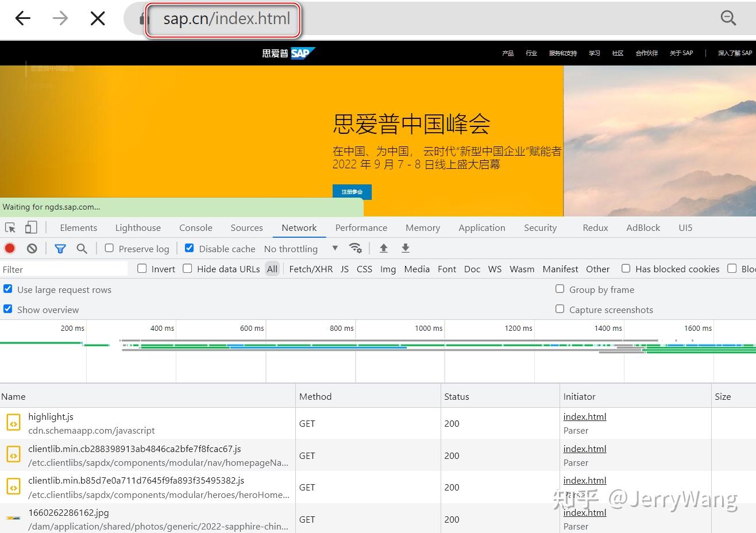Click the lock icon beside the URL
The width and height of the screenshot is (756, 533).
144,19
